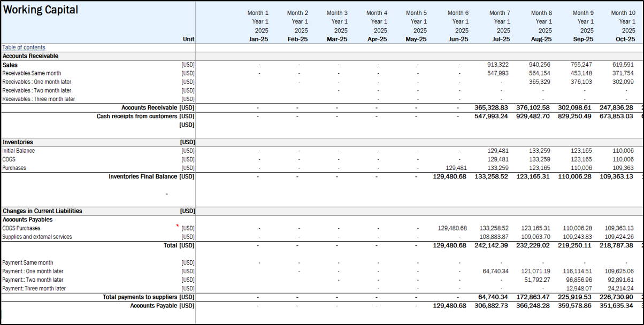Image resolution: width=644 pixels, height=325 pixels.
Task: Click the supplies value 108,883.87
Action: click(x=494, y=237)
